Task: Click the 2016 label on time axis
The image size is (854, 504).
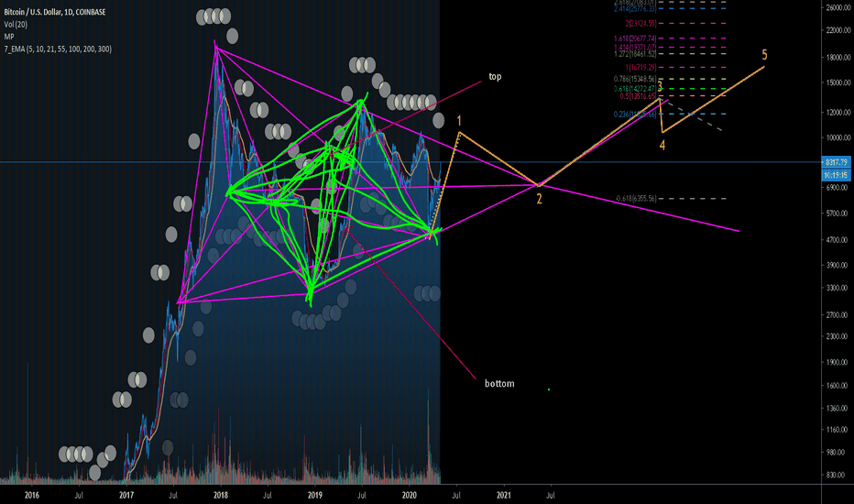Action: [x=31, y=495]
